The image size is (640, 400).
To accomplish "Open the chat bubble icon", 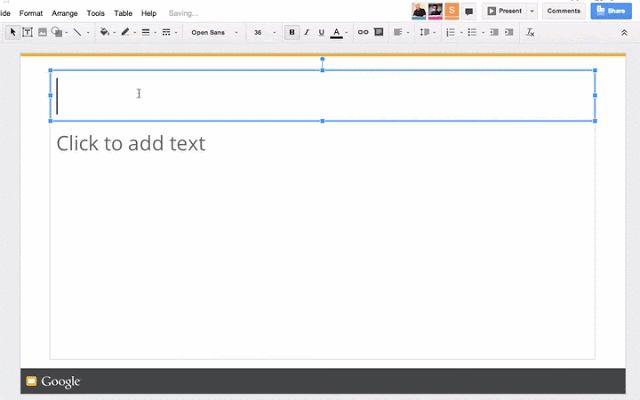I will coord(469,11).
